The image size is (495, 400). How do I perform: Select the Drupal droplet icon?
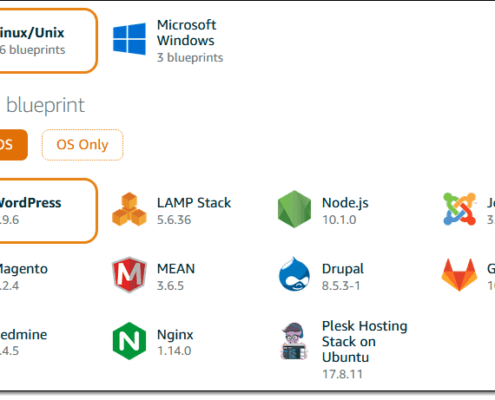(294, 274)
